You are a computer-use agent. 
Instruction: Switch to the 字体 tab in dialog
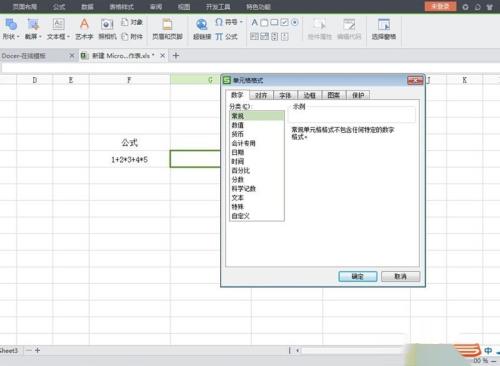pyautogui.click(x=285, y=95)
